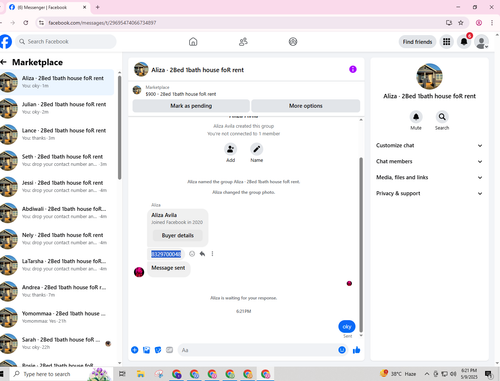Click the Search Facebook field
This screenshot has width=500, height=381.
coord(66,42)
